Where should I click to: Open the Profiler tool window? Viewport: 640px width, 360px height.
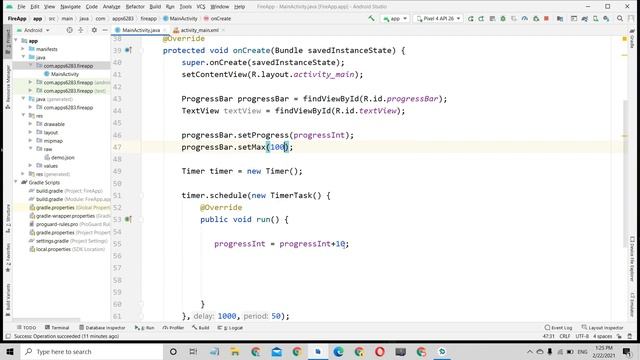173,327
